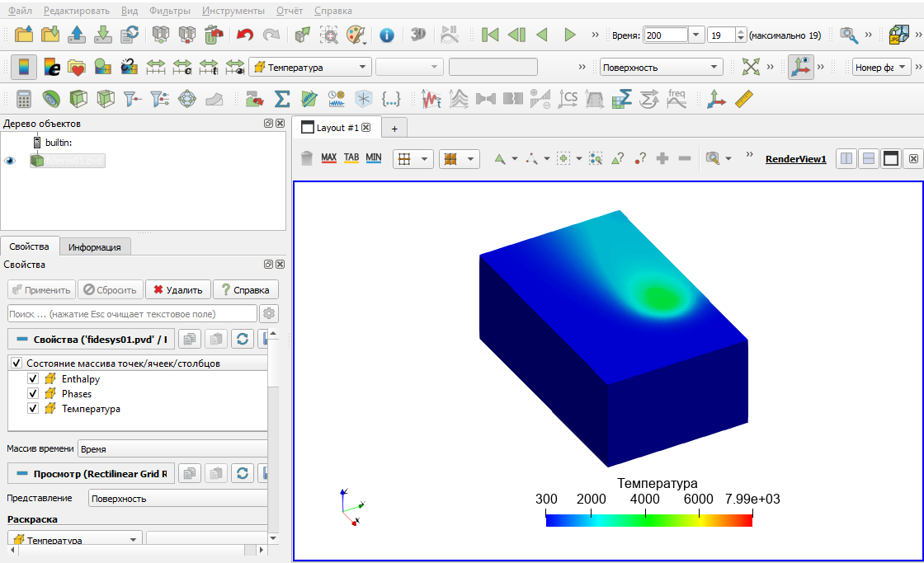924x563 pixels.
Task: Open the Представление dropdown in properties
Action: tap(178, 498)
